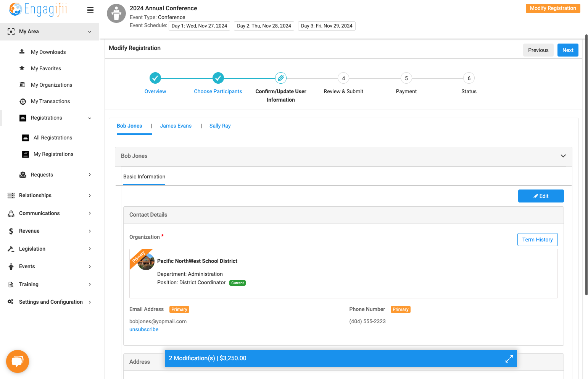Click the orange Modify Registration button
The height and width of the screenshot is (379, 588).
(553, 8)
